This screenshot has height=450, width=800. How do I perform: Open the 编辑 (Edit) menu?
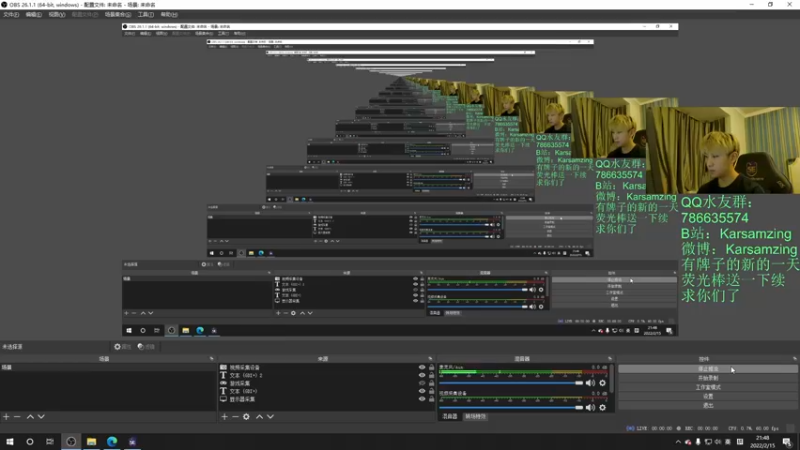tap(33, 14)
